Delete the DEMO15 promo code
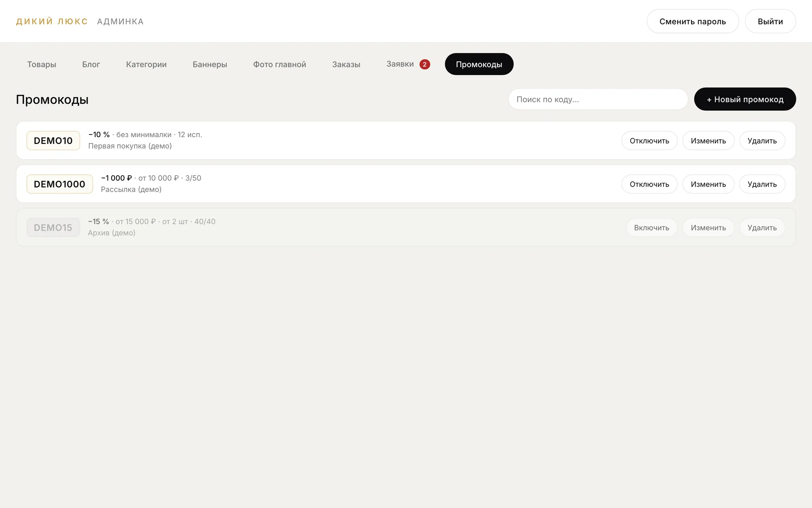812x508 pixels. [762, 228]
